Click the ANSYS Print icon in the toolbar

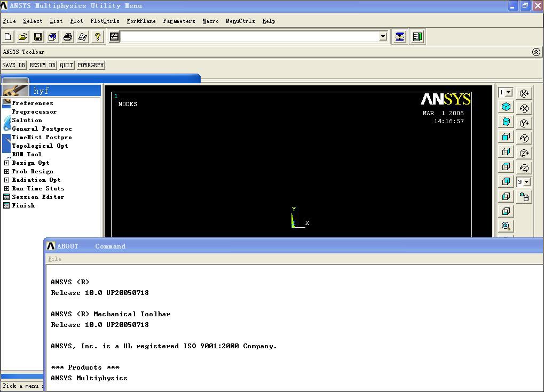[x=67, y=36]
